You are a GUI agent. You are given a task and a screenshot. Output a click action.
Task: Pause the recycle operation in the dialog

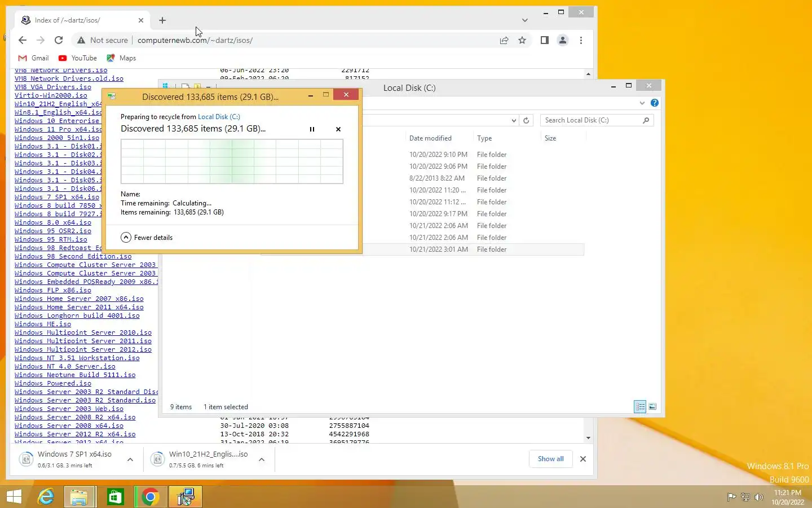(x=312, y=129)
